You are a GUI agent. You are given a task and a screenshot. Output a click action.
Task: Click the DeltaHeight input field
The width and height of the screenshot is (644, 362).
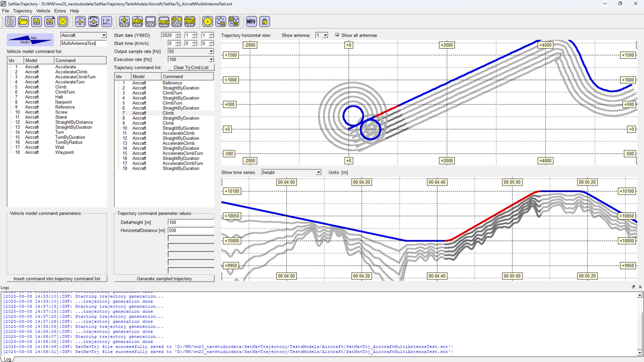191,222
